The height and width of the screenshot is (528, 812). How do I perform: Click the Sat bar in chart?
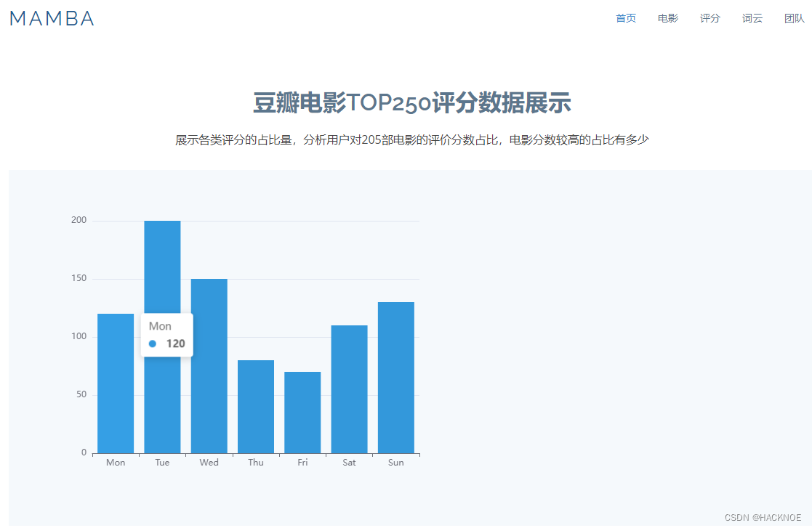(349, 389)
